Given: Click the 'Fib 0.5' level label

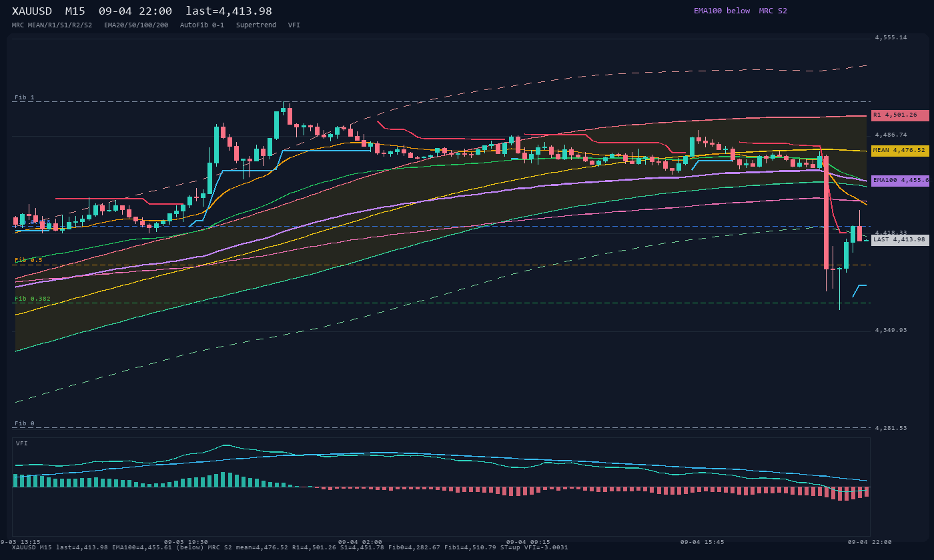Looking at the screenshot, I should [x=29, y=261].
